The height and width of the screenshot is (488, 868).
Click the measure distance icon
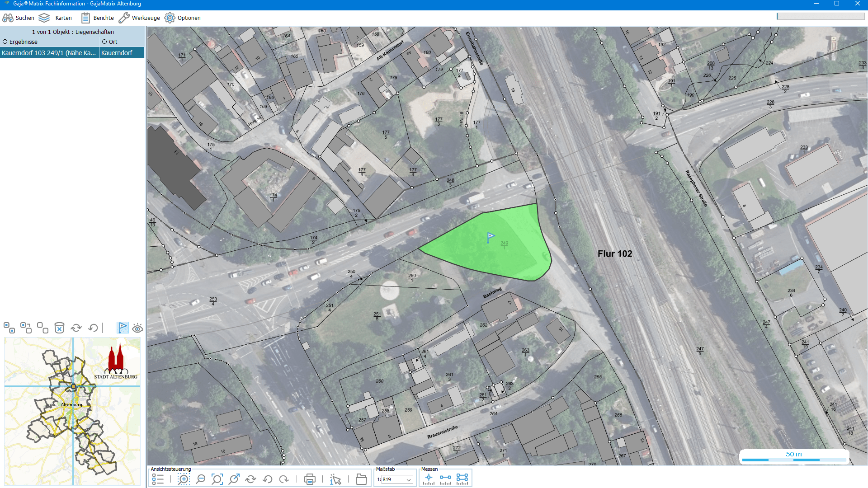[x=445, y=479]
